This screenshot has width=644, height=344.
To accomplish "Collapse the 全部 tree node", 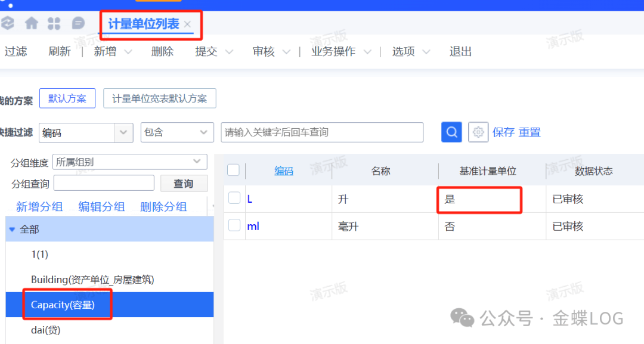I will coord(12,229).
